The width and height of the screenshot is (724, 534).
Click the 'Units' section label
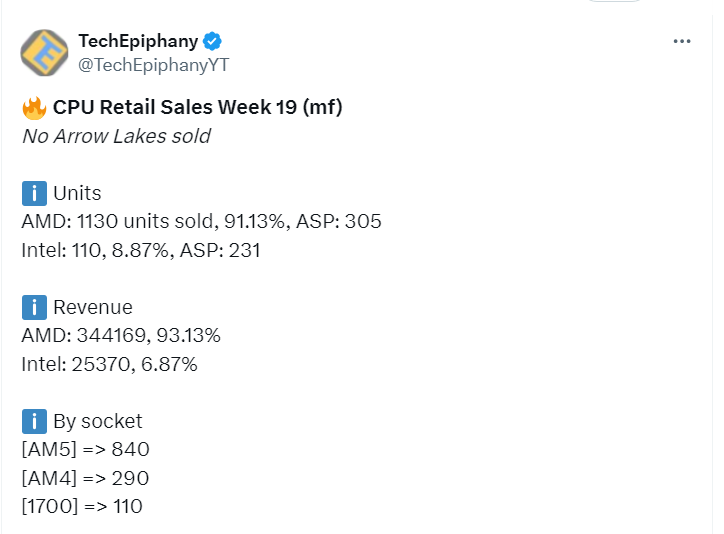pos(77,193)
